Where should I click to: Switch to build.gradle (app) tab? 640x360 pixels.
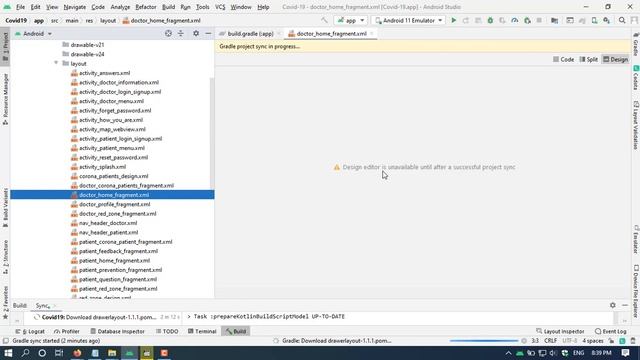pos(250,34)
